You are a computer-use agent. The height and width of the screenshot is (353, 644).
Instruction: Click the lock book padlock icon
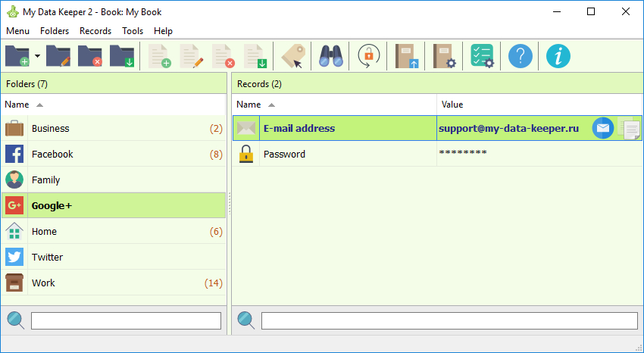tap(368, 56)
